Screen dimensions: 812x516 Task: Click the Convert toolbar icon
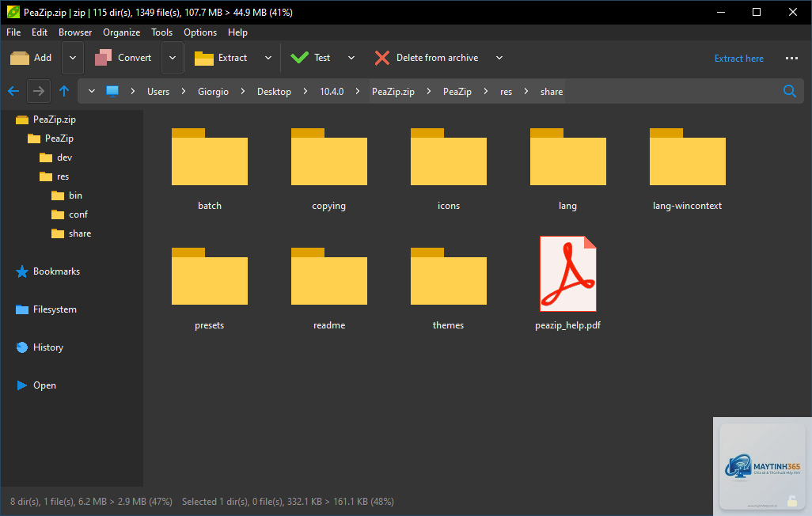103,58
